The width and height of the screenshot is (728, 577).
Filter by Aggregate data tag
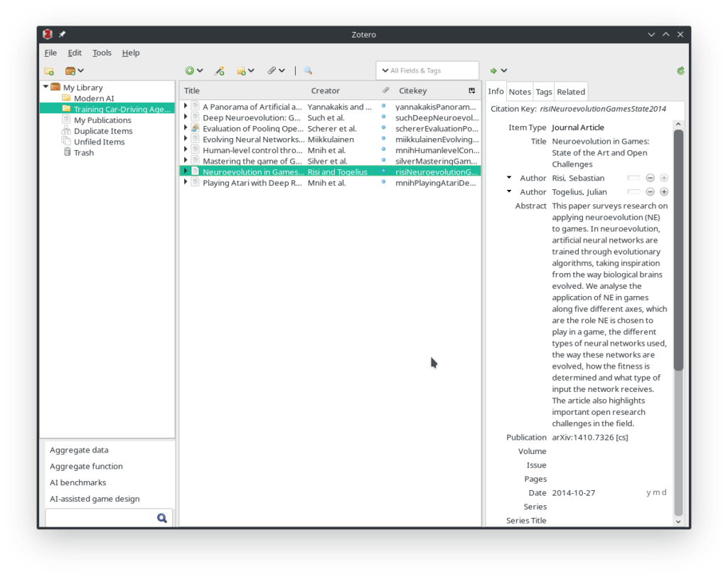(x=79, y=450)
